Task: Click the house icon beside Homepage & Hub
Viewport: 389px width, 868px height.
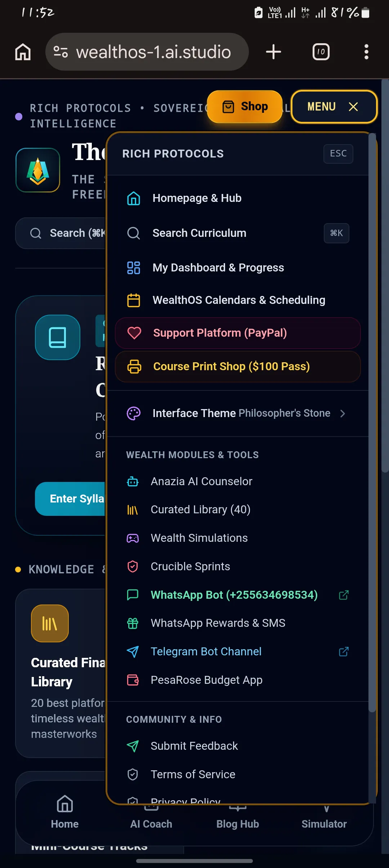Action: (x=134, y=198)
